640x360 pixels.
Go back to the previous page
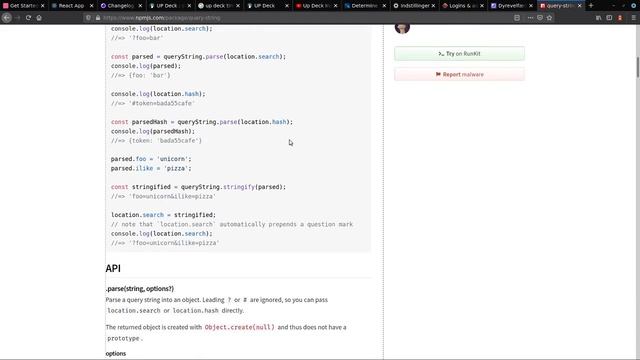(7, 18)
